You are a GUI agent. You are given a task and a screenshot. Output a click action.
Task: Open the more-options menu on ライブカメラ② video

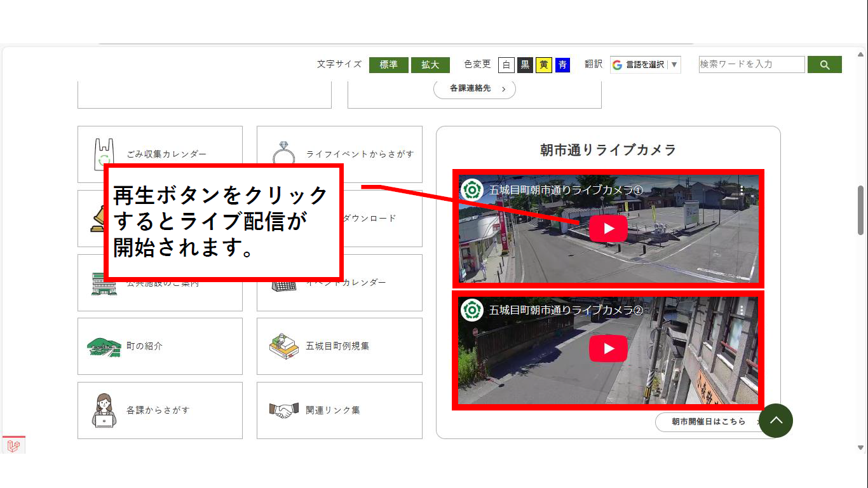[742, 310]
